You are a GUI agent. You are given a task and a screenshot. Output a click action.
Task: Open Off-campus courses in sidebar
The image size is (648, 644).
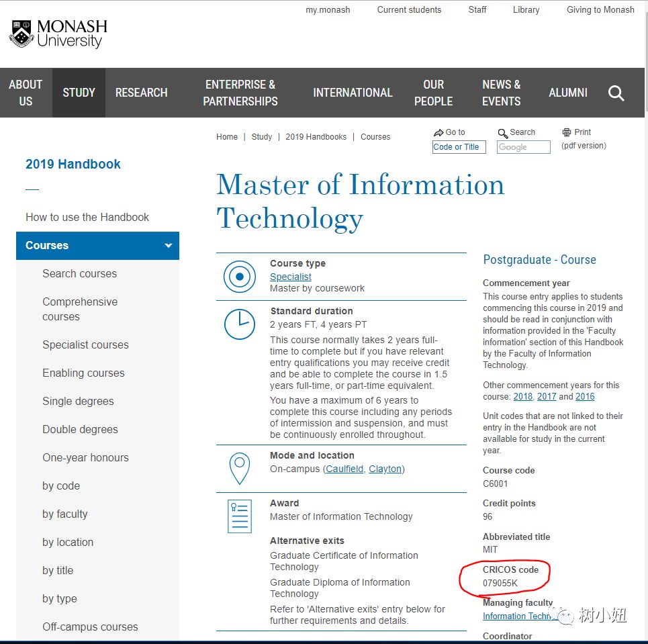[90, 627]
